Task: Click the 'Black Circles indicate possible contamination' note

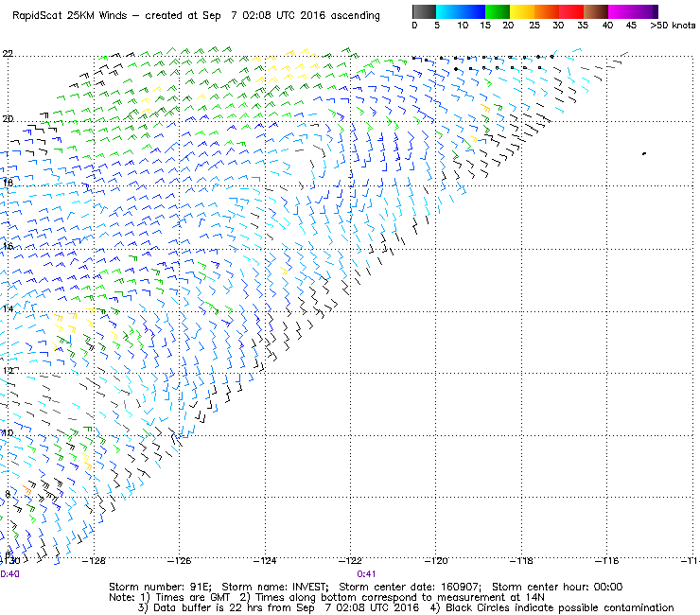Action: [560, 607]
